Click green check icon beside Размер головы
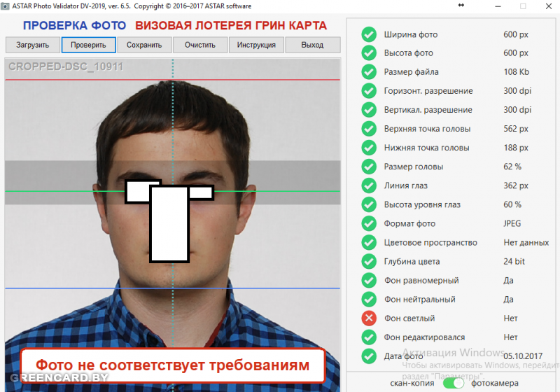 [369, 167]
